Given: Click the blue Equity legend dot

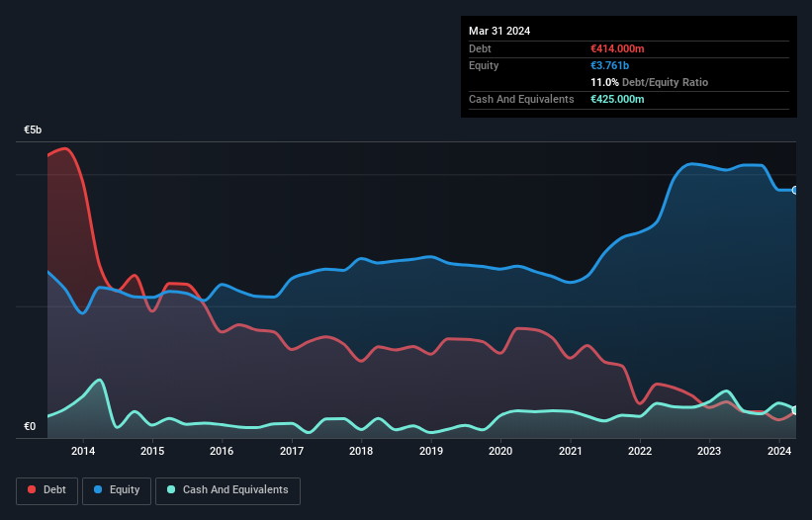Looking at the screenshot, I should coord(98,489).
